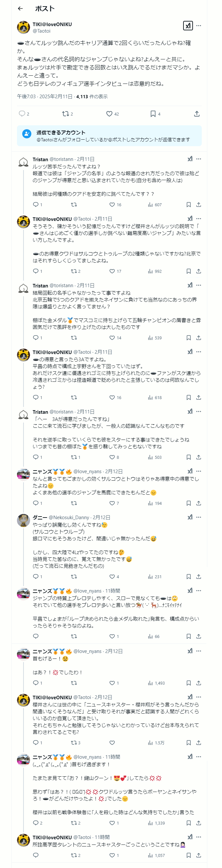Reply to the last TIKI post
This screenshot has height=868, width=222.
coord(36,855)
